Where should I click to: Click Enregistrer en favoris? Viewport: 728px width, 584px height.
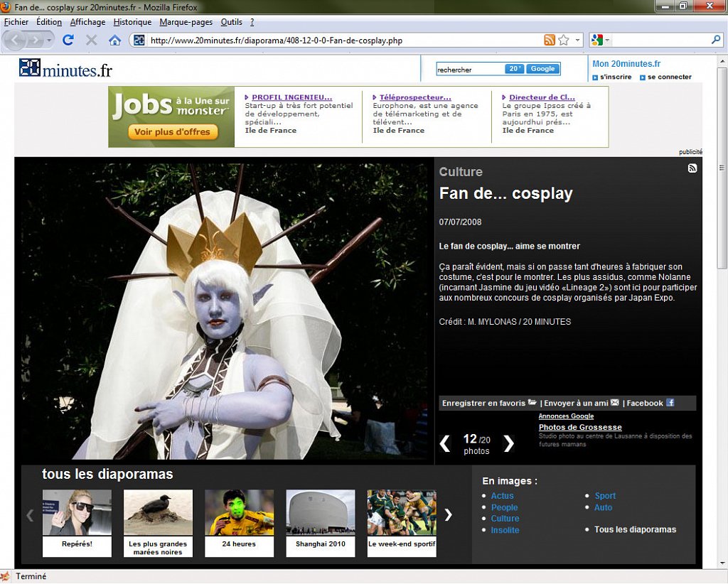[x=483, y=403]
